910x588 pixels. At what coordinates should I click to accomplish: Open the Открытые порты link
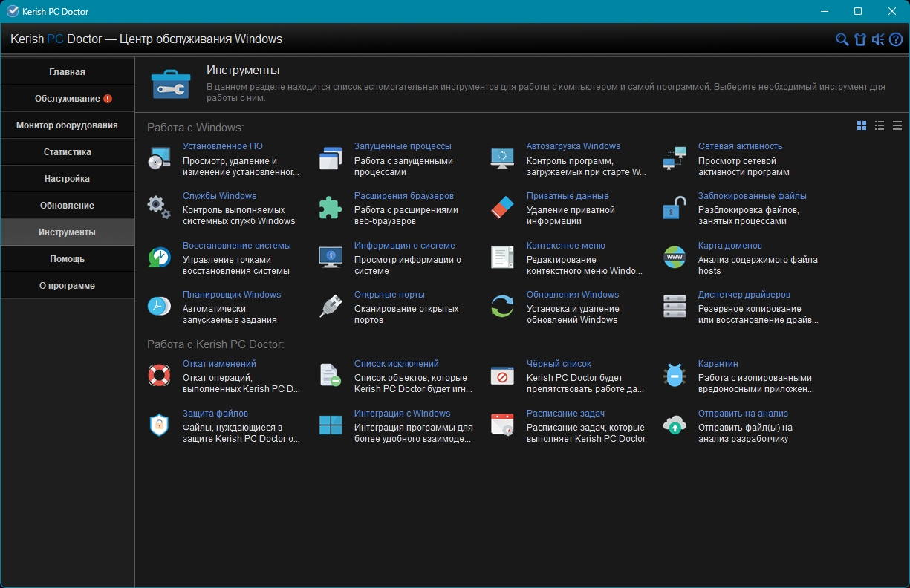389,295
